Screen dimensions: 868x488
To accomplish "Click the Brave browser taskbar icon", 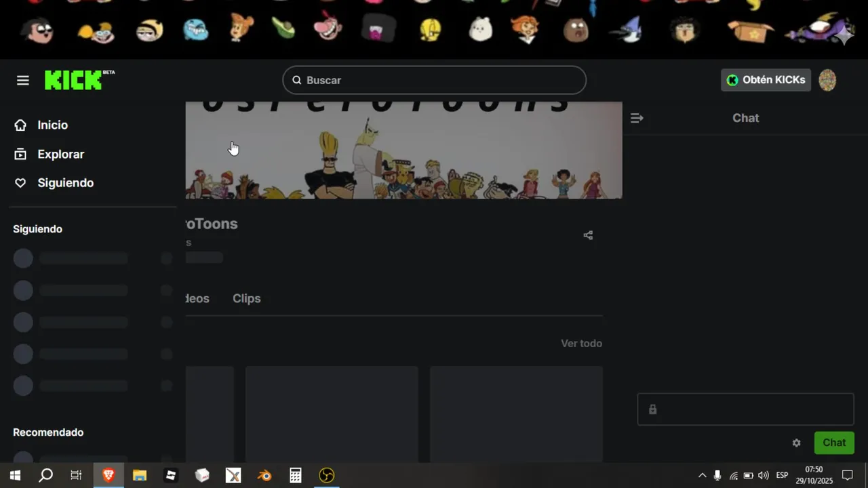I will (108, 475).
